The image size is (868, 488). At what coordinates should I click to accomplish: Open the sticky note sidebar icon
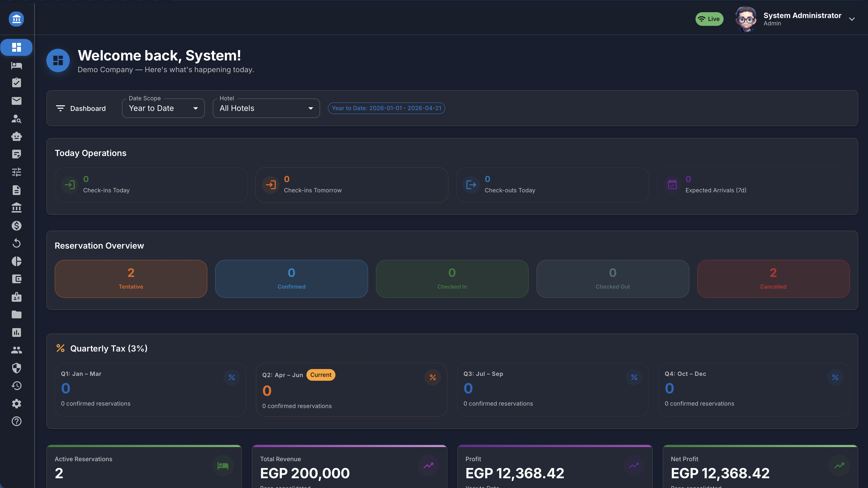tap(16, 154)
